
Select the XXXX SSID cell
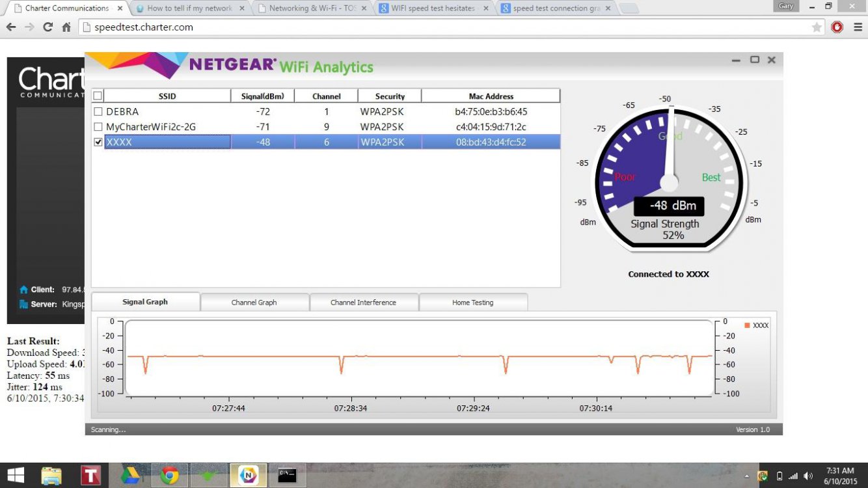click(x=167, y=142)
